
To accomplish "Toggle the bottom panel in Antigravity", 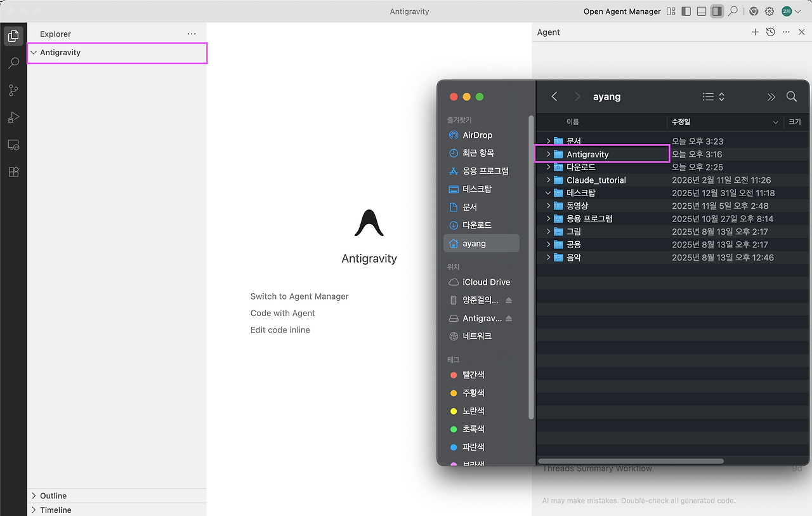I will pos(702,11).
